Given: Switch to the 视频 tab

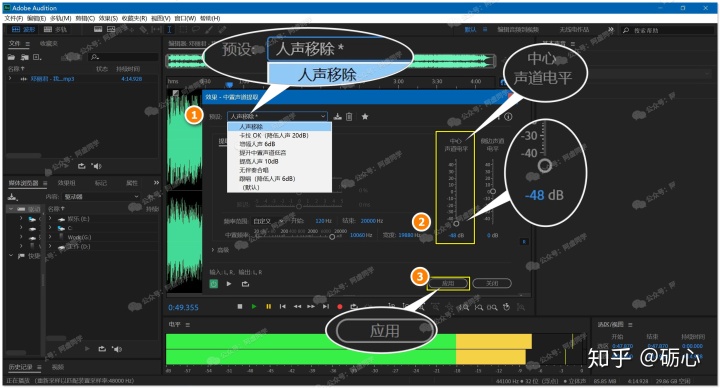Looking at the screenshot, I should coord(58,367).
